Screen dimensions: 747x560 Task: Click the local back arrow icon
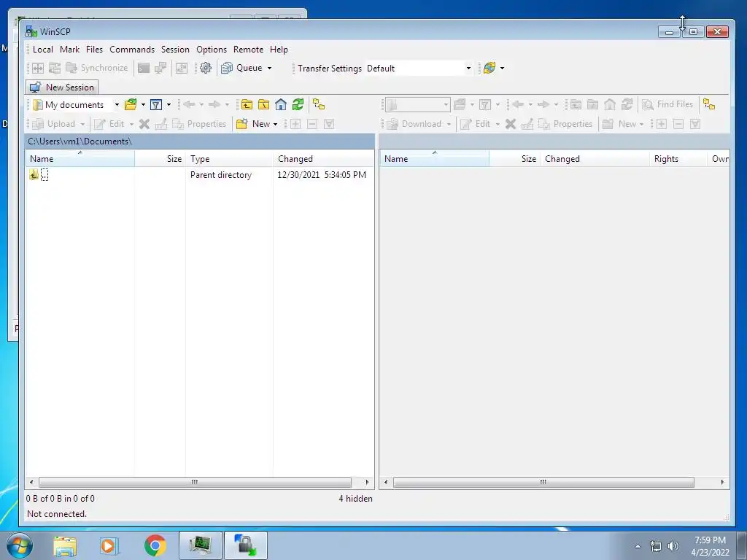tap(189, 105)
